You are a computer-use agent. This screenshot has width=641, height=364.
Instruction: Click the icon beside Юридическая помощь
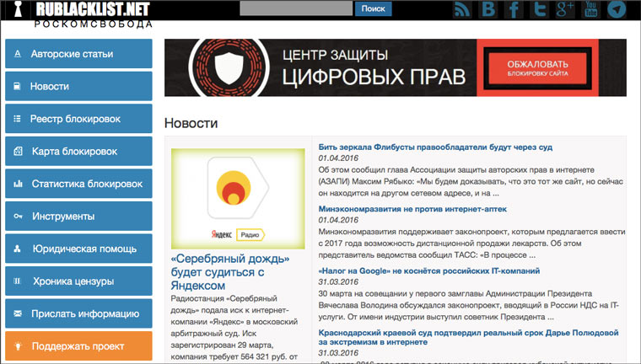pos(18,249)
